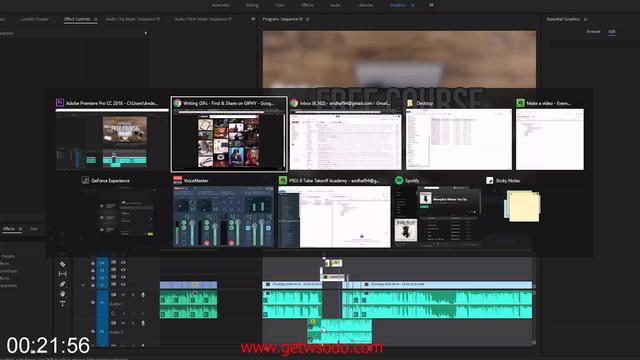Expand the source panel group overflow chevron
Screen dimensions: 640x360
pyautogui.click(x=253, y=19)
